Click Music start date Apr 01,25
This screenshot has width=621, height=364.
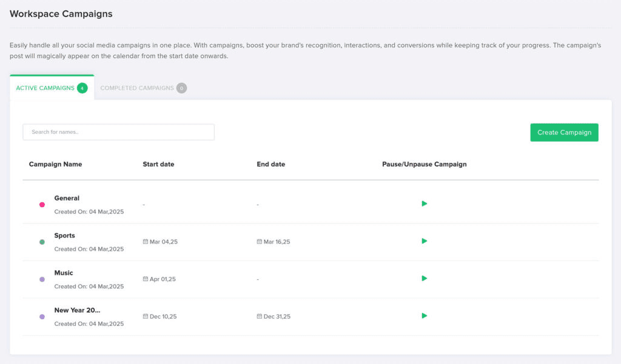(163, 279)
